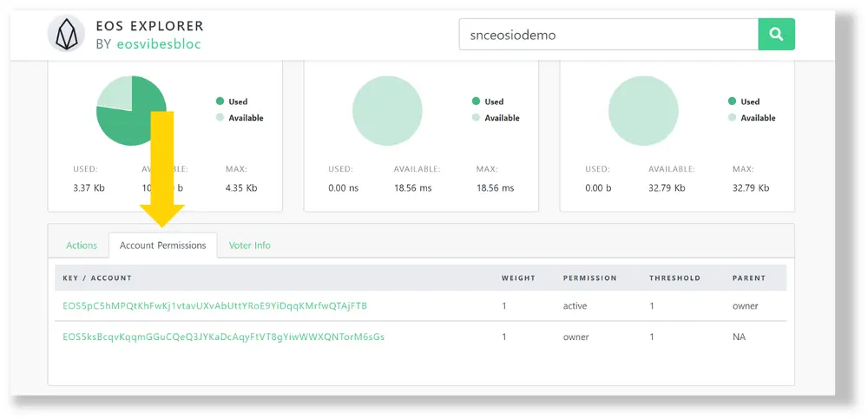Click the Used legend in right chart

[744, 101]
